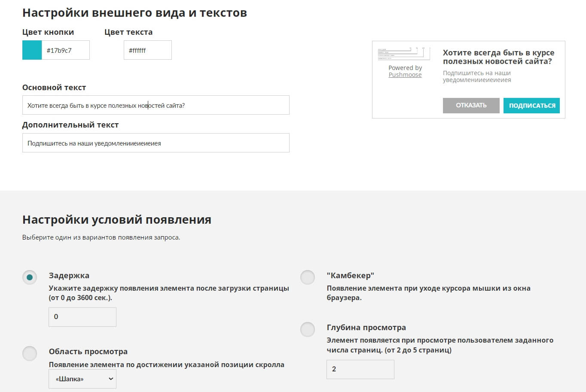Click 'Выберите один из вариантов появления запроса.' text
The image size is (586, 392).
(101, 237)
